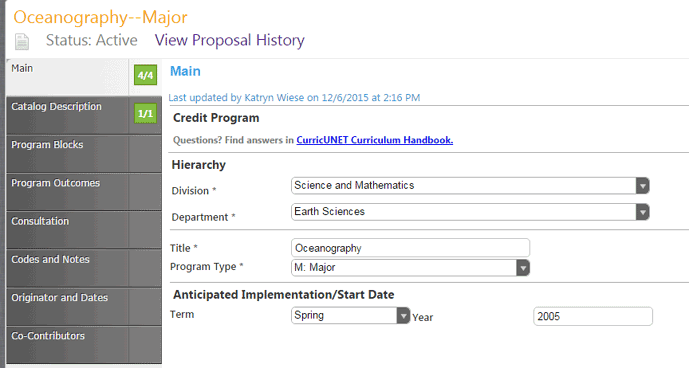
Task: Switch to the Program Outcomes section
Action: (68, 192)
